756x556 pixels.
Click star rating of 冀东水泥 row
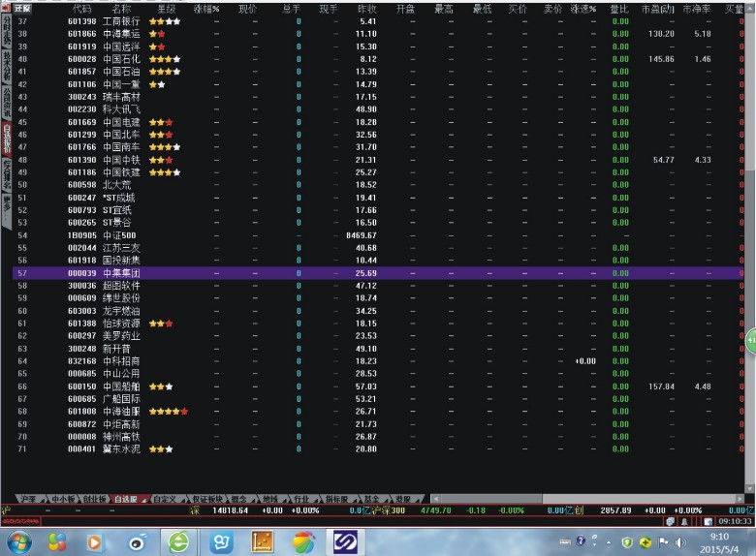coord(161,449)
